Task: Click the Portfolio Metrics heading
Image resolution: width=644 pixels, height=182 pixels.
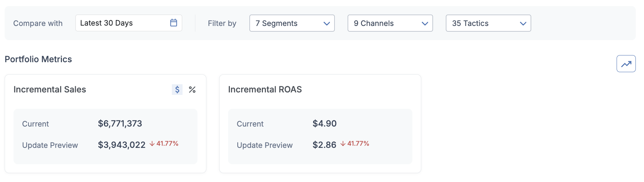Action: (x=38, y=59)
